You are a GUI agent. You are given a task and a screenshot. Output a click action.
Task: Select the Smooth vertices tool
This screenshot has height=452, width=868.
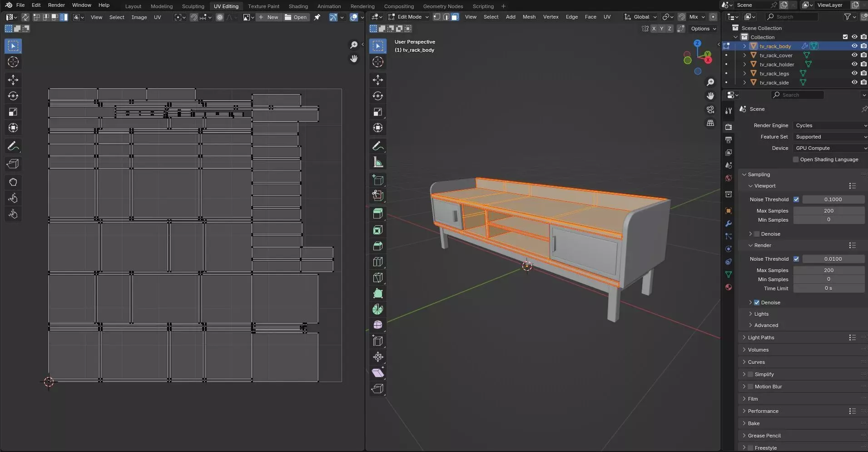[x=378, y=325]
